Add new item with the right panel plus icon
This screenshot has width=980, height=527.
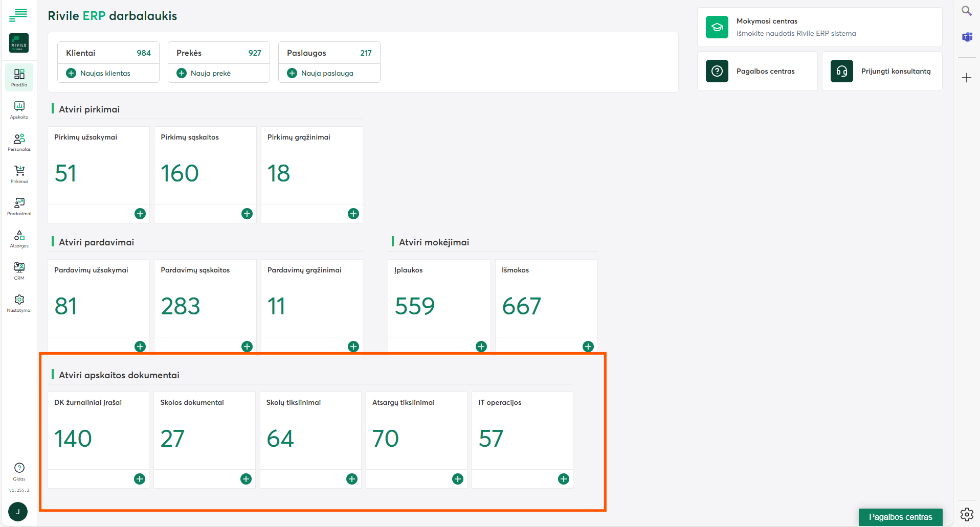966,78
